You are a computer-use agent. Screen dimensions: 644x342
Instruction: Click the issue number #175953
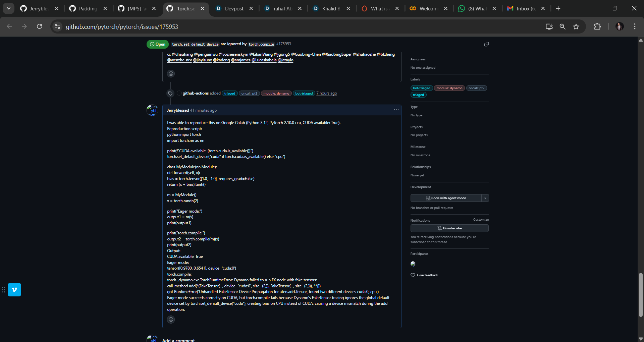pyautogui.click(x=283, y=44)
